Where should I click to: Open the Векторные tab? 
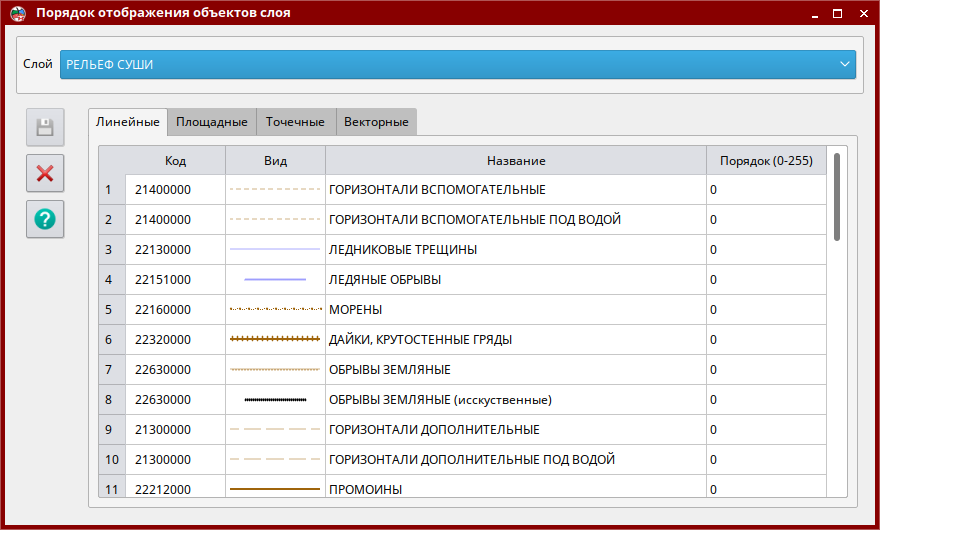point(376,122)
